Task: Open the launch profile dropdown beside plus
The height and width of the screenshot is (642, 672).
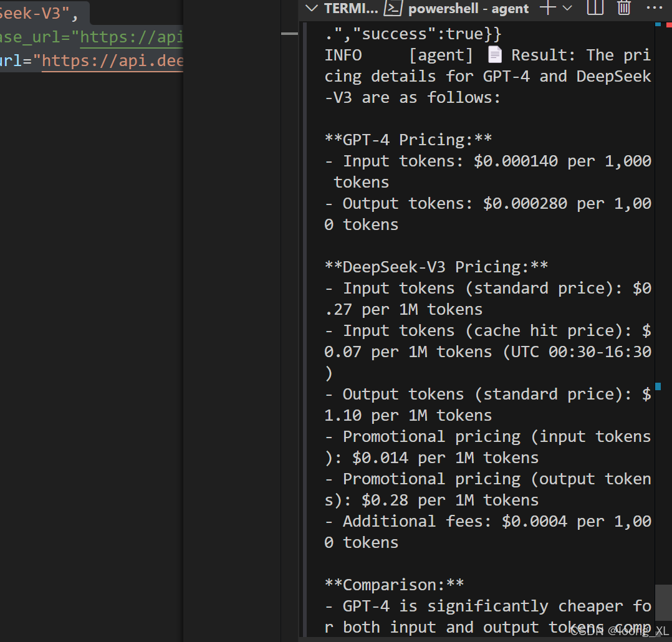Action: click(567, 8)
